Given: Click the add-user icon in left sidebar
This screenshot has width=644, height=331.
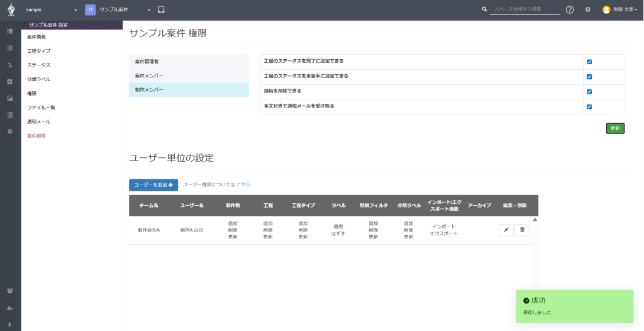Looking at the screenshot, I should point(10,308).
